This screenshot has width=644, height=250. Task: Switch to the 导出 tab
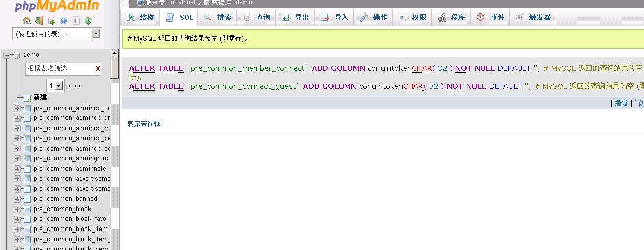tap(296, 17)
